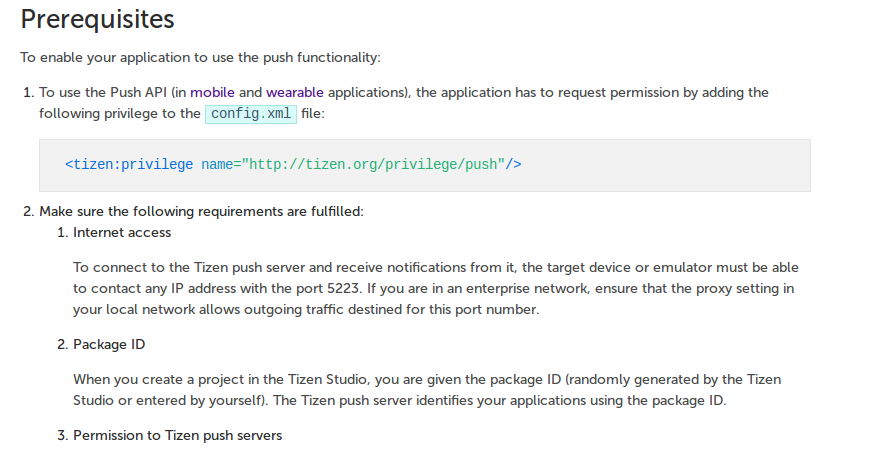
Task: Open the "wearable" applications link
Action: coord(295,93)
